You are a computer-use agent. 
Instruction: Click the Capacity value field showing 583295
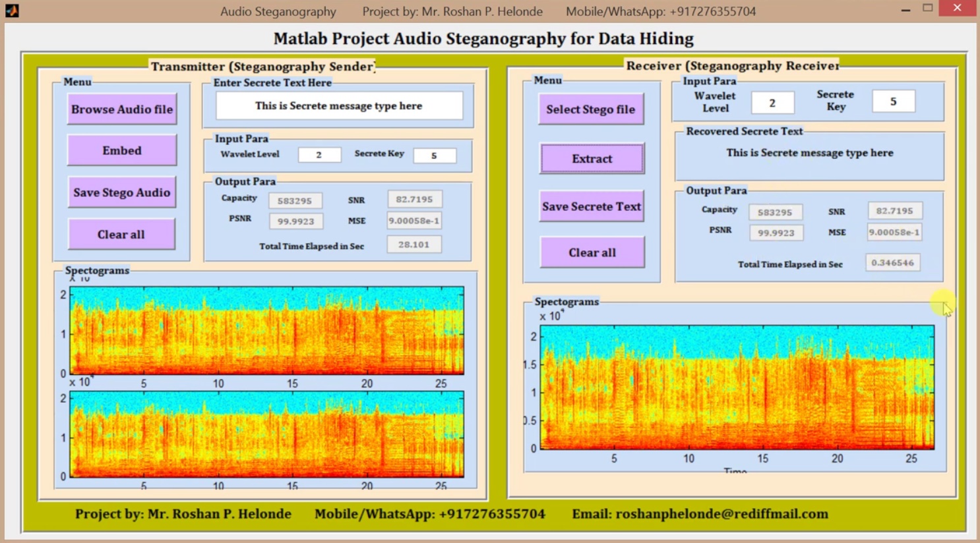[295, 200]
